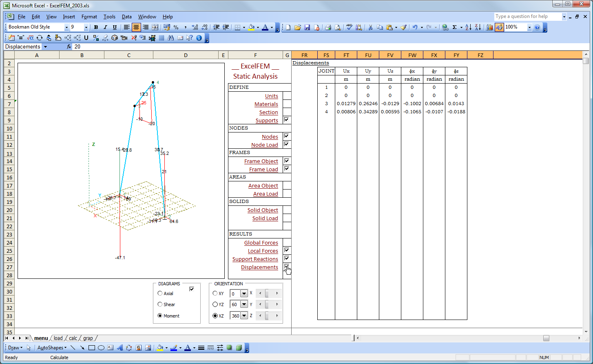593x364 pixels.
Task: Click the binoculars Find icon
Action: 170,38
